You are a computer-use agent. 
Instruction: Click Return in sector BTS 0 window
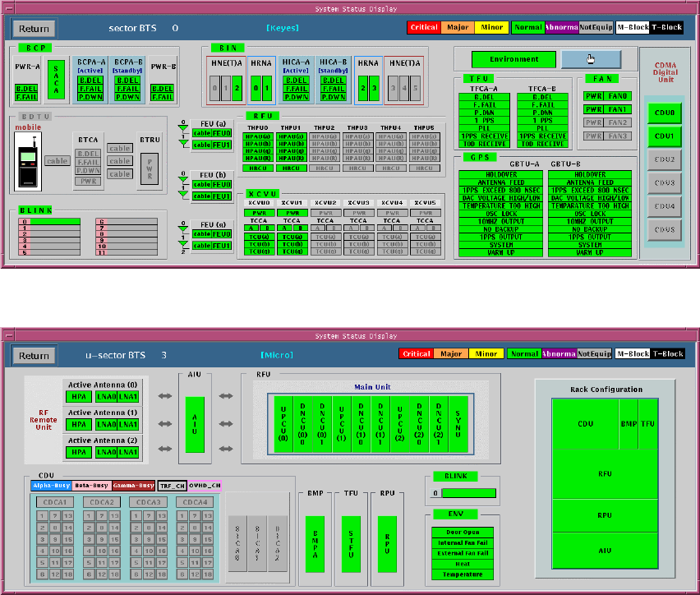click(34, 29)
